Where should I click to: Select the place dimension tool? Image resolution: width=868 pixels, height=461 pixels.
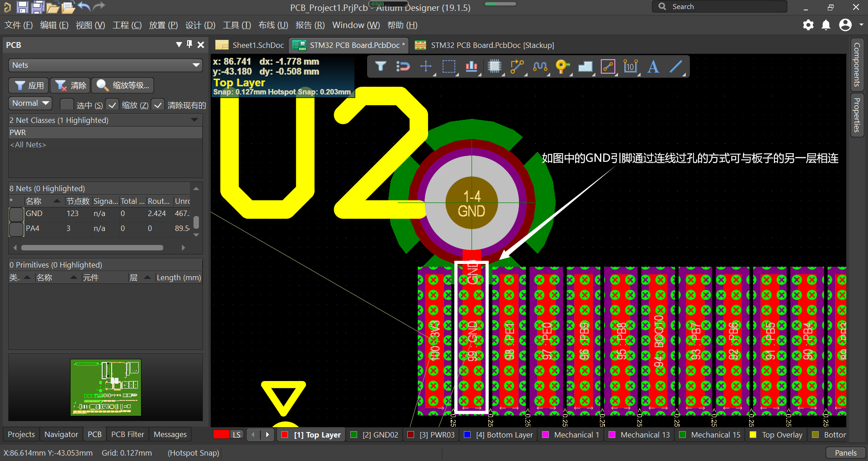[x=630, y=66]
